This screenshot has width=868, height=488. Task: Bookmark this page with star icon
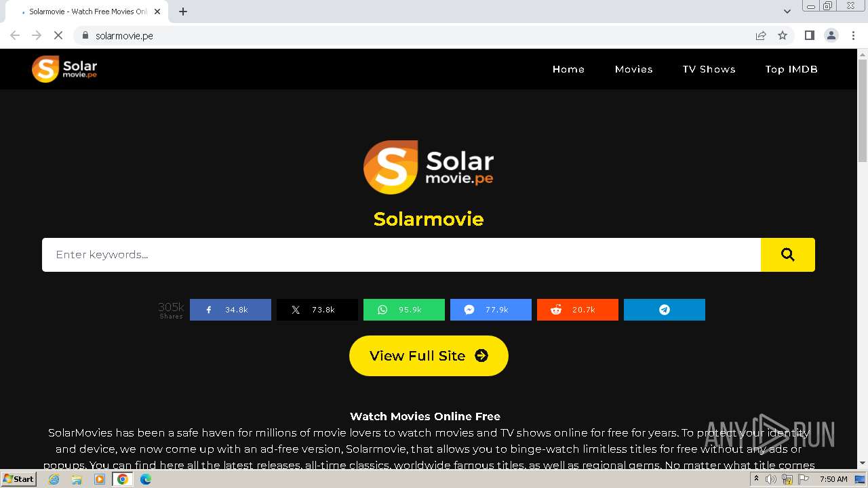(x=783, y=35)
